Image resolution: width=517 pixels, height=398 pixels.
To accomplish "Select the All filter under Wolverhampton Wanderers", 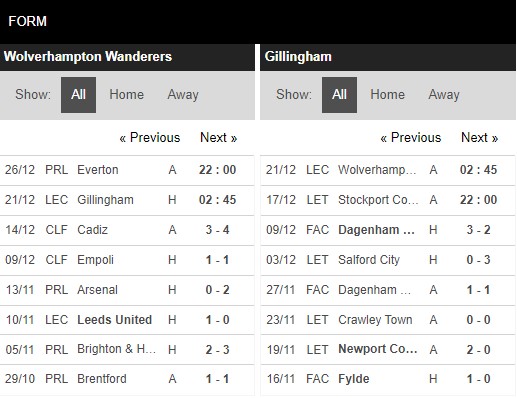I will coord(78,95).
